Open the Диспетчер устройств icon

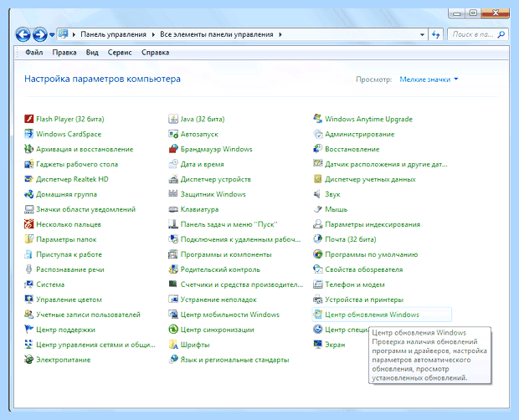pyautogui.click(x=173, y=179)
